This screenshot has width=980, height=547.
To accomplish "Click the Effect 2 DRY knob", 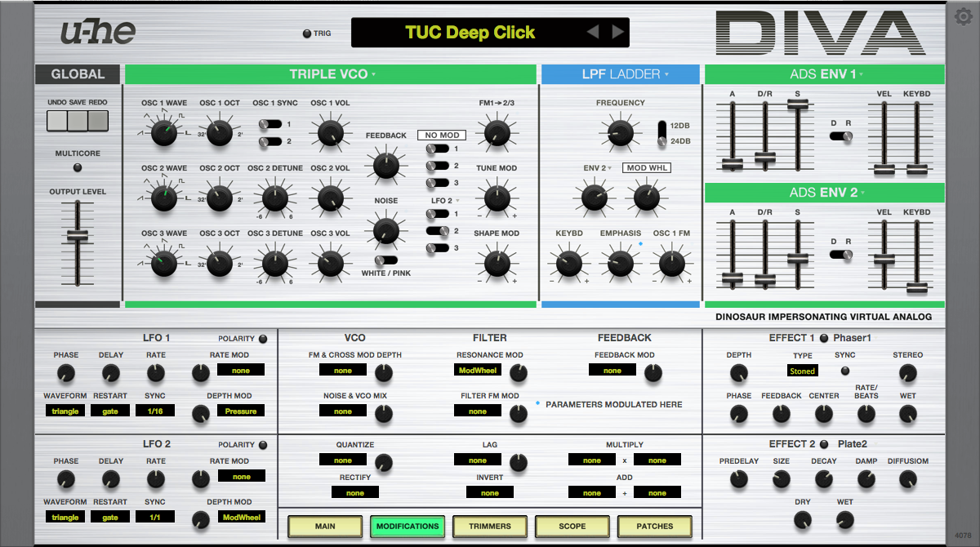I will 802,520.
